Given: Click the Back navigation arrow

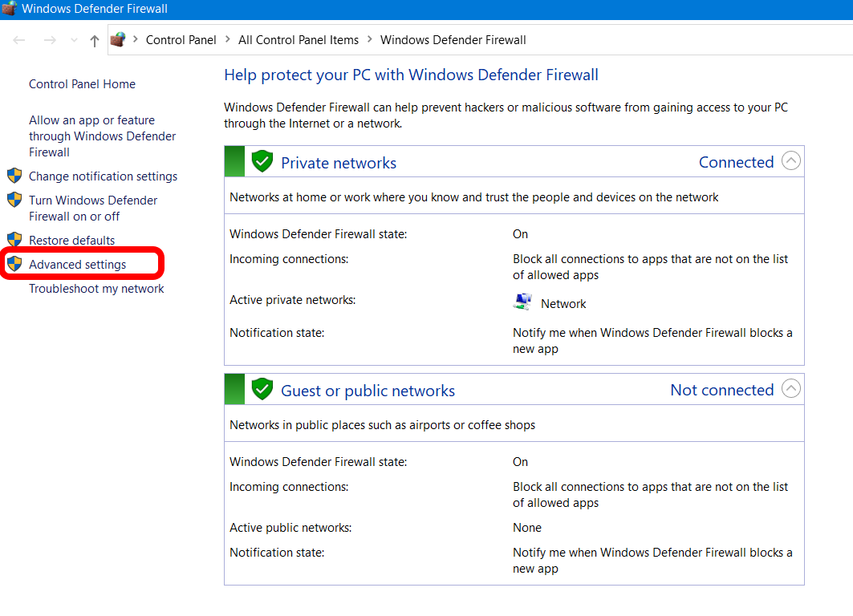Looking at the screenshot, I should [x=19, y=40].
